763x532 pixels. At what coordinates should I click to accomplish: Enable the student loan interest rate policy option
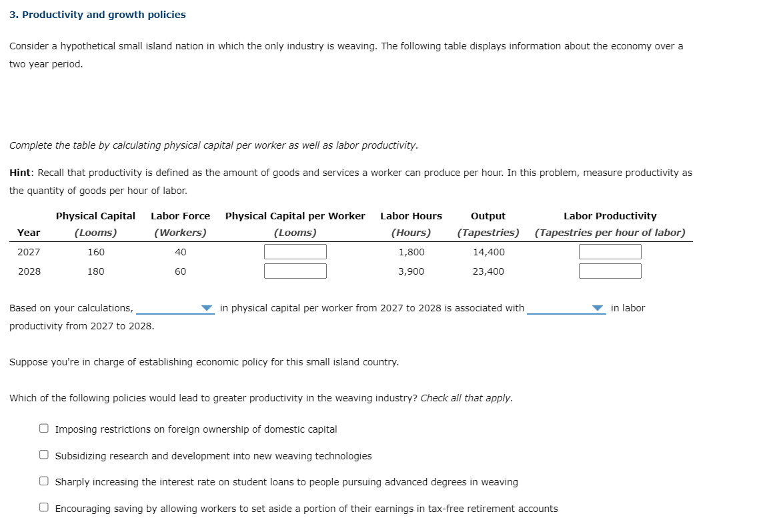[43, 481]
